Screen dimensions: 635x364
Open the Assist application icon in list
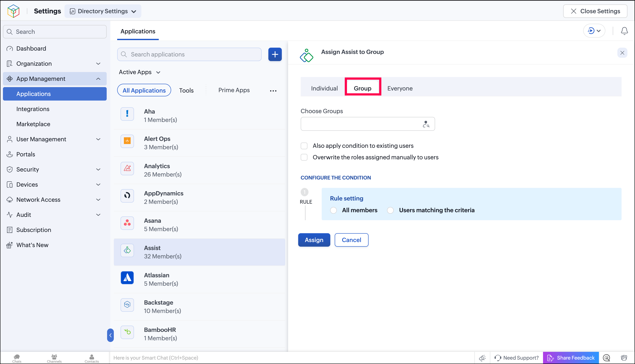(x=127, y=250)
